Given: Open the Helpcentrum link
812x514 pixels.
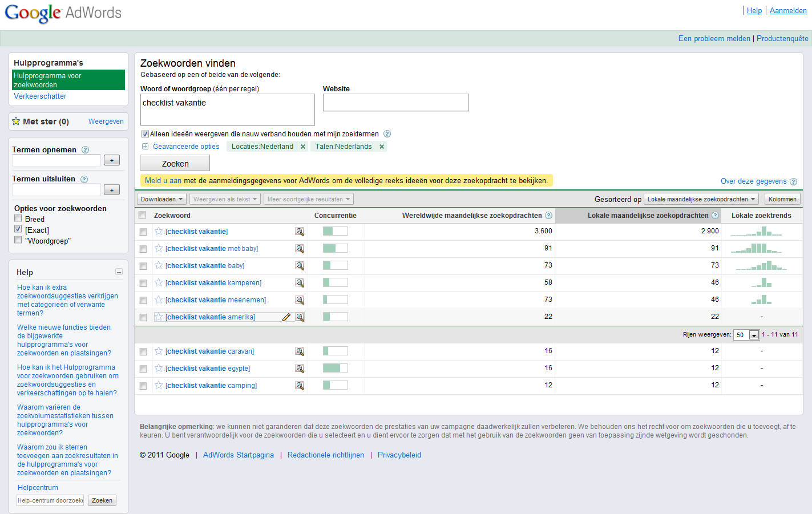Looking at the screenshot, I should (x=38, y=488).
